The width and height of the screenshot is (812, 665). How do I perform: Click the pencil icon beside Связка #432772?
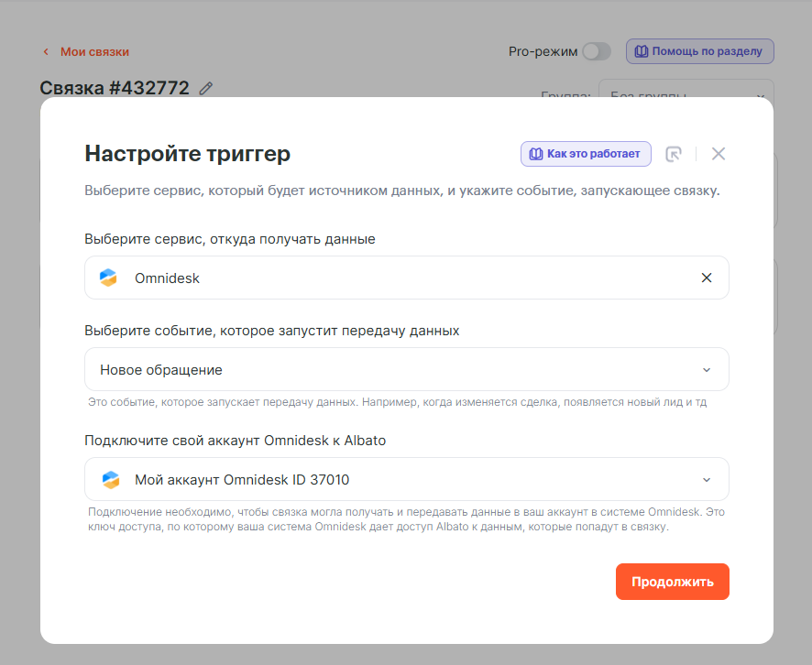pos(206,88)
